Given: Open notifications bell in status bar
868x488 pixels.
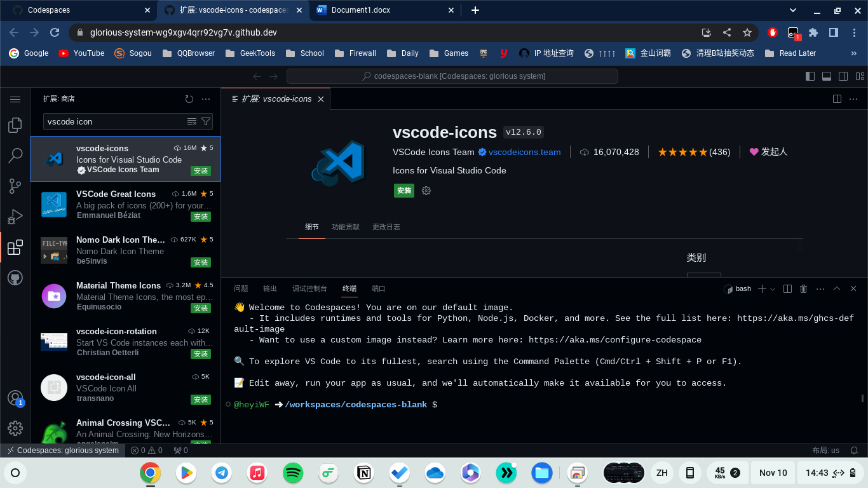Looking at the screenshot, I should [853, 451].
